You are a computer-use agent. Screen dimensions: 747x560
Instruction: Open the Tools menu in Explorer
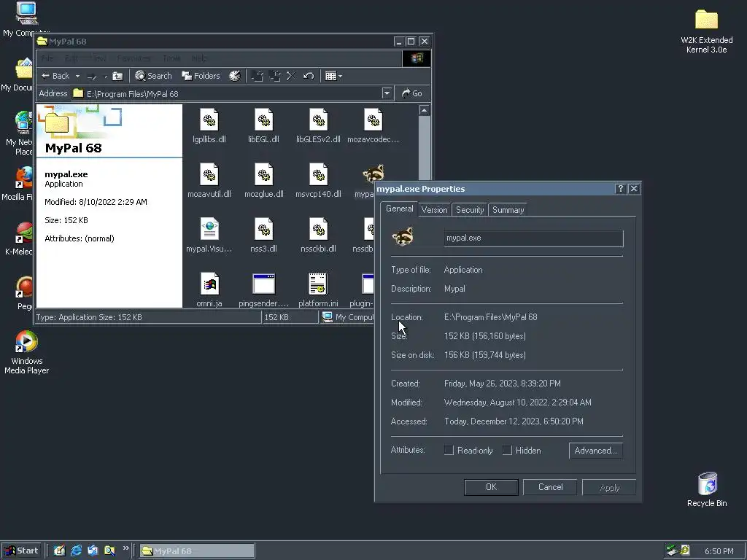tap(171, 58)
